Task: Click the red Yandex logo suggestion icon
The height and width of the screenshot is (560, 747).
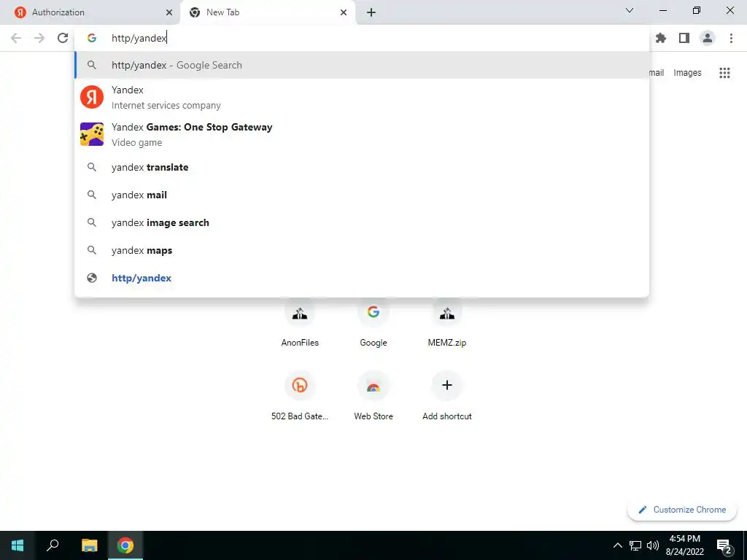Action: click(x=92, y=97)
